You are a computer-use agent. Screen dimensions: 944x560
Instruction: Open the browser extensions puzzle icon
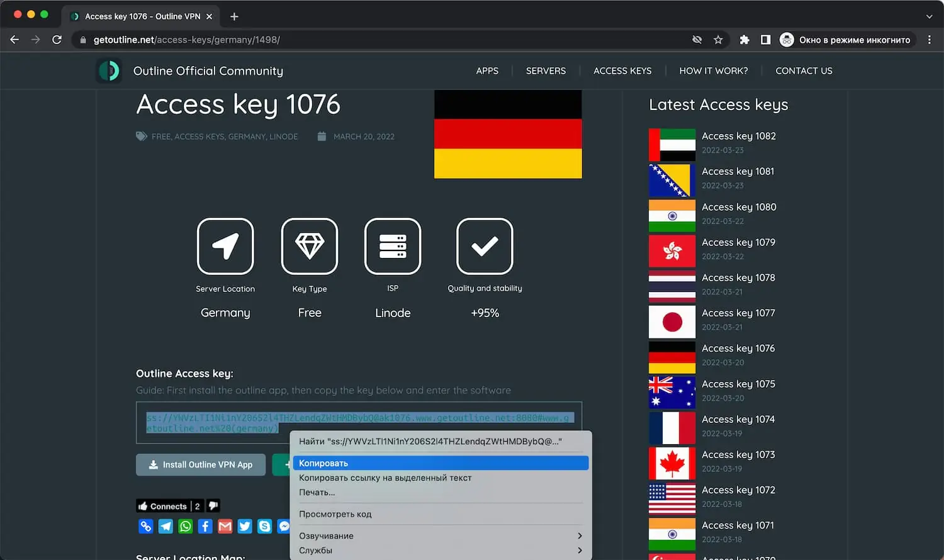coord(745,40)
